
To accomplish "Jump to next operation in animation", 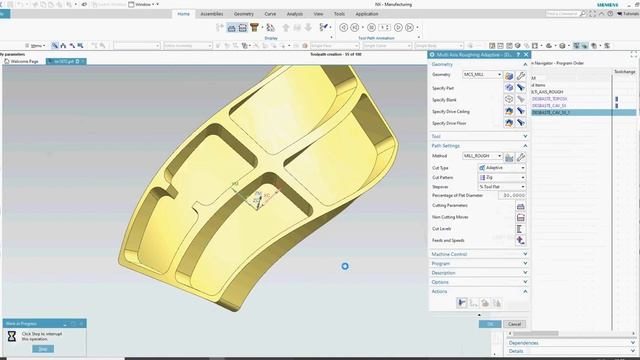I will point(409,27).
